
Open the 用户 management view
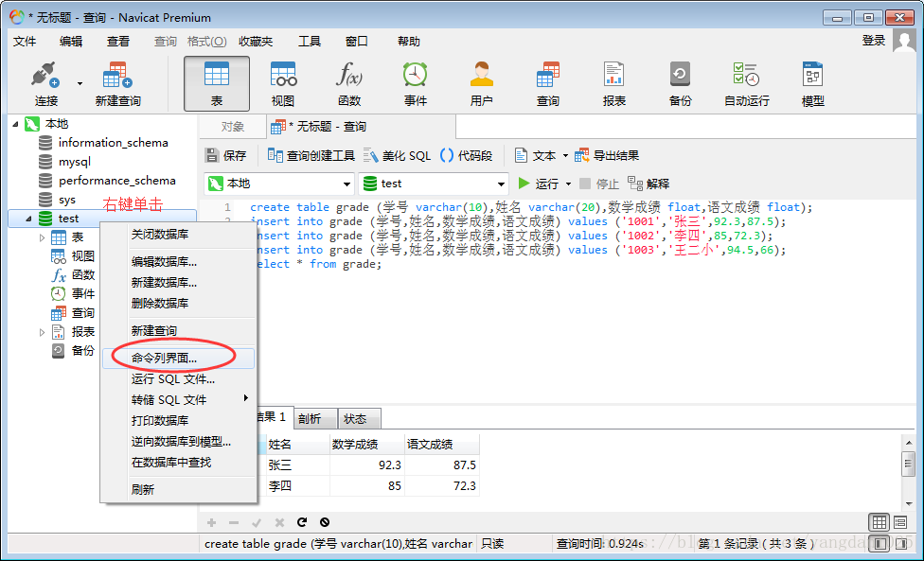coord(481,80)
